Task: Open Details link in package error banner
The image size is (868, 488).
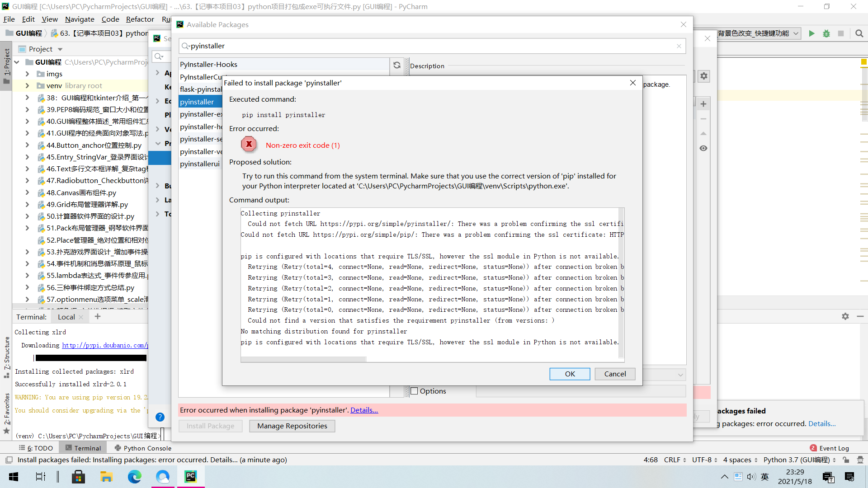Action: pos(364,410)
